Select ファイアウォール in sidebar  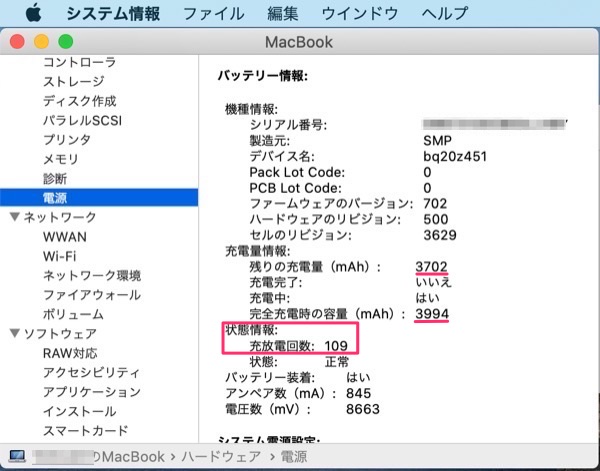[92, 295]
